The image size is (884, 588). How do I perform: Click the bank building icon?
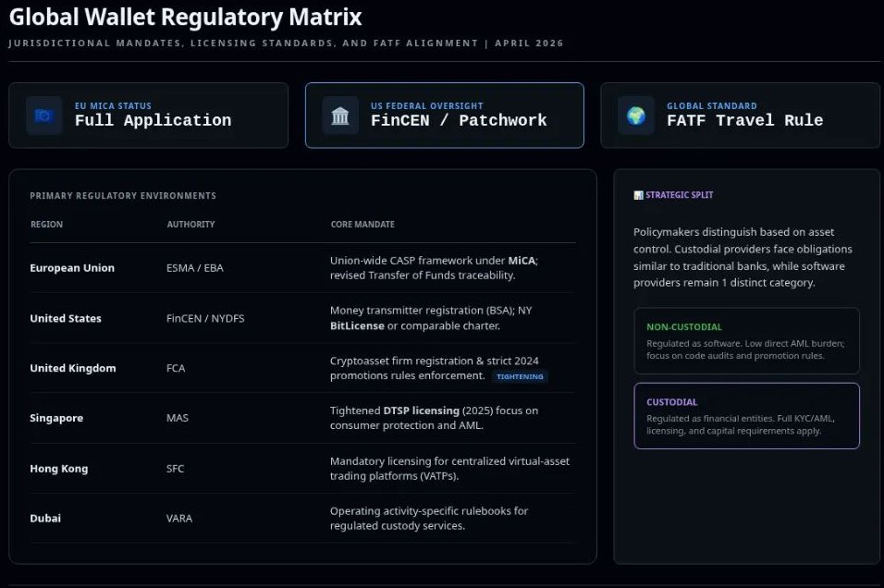[x=339, y=116]
